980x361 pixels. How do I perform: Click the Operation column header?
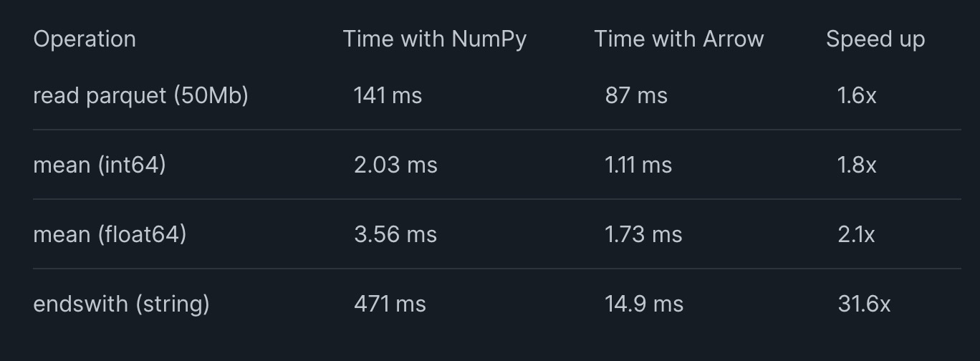pyautogui.click(x=85, y=39)
